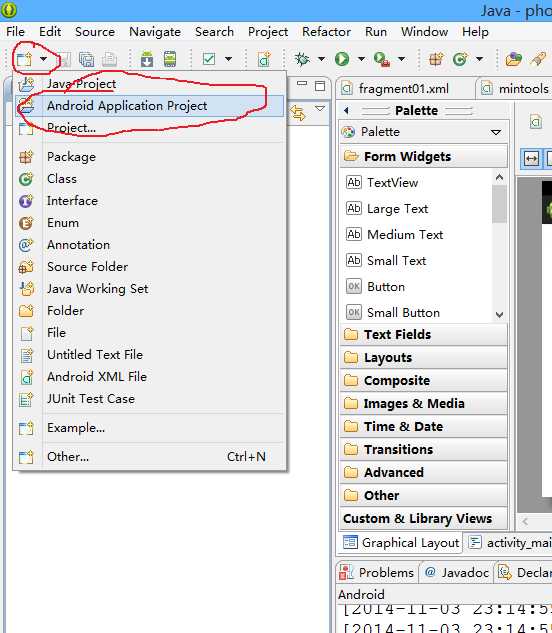Select Example... entry
Screen dimensions: 552x633
150,428
